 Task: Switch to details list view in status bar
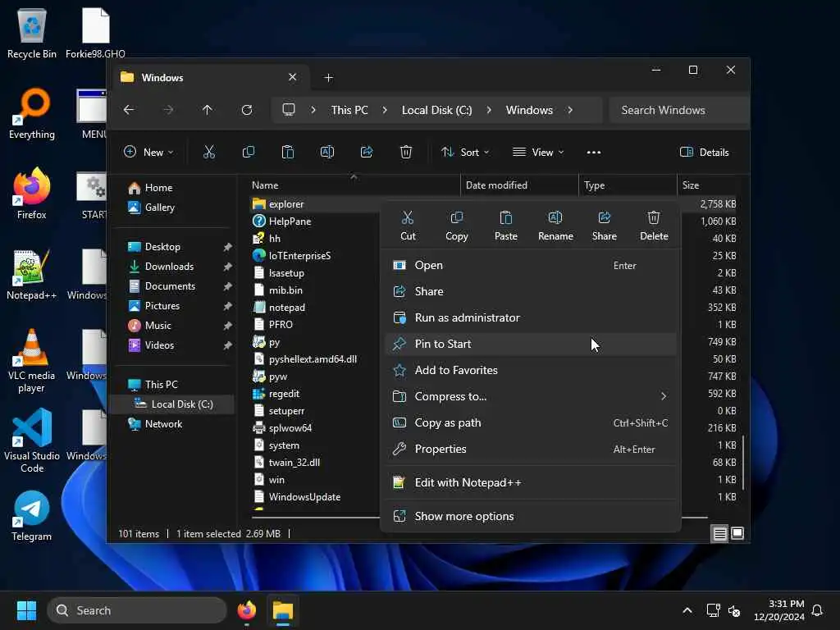pyautogui.click(x=719, y=533)
